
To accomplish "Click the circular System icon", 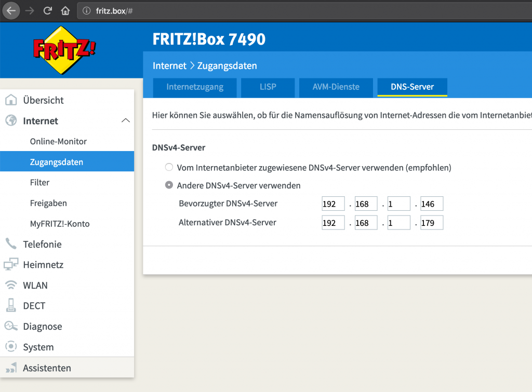I will point(11,346).
